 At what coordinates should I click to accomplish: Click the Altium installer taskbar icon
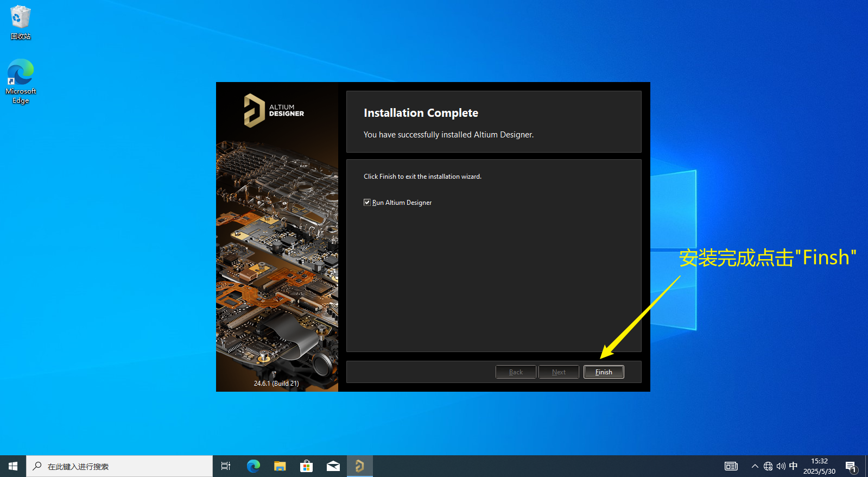(x=359, y=466)
